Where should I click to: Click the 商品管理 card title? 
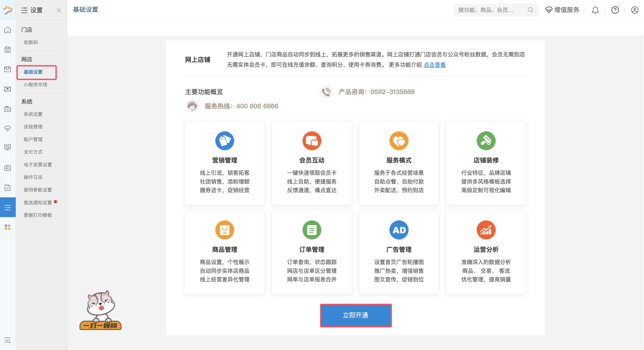point(225,249)
